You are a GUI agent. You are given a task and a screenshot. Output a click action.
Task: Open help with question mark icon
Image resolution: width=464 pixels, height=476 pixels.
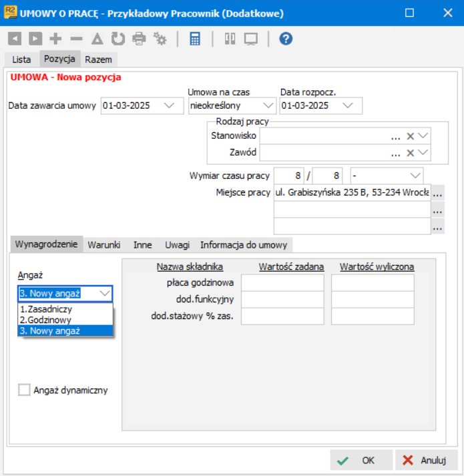click(x=286, y=39)
